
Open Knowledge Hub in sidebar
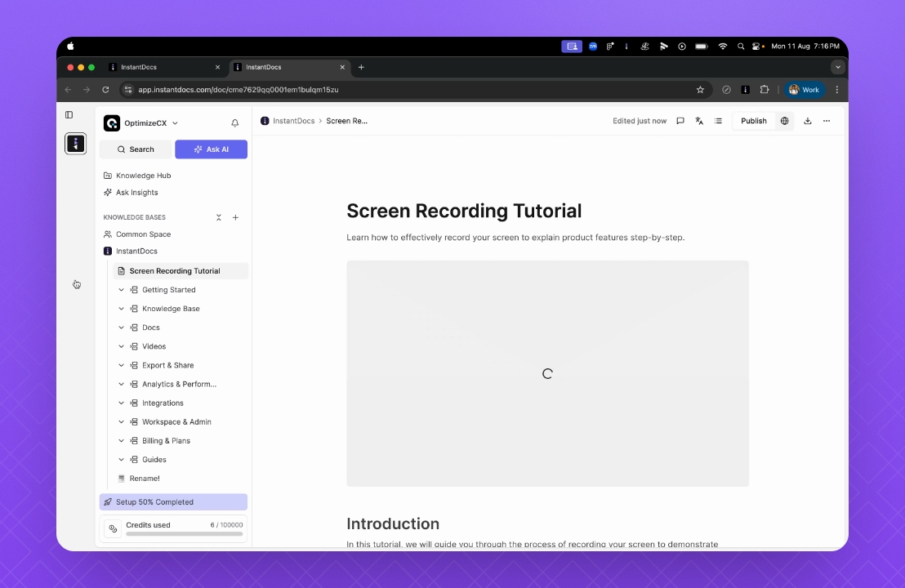tap(143, 176)
